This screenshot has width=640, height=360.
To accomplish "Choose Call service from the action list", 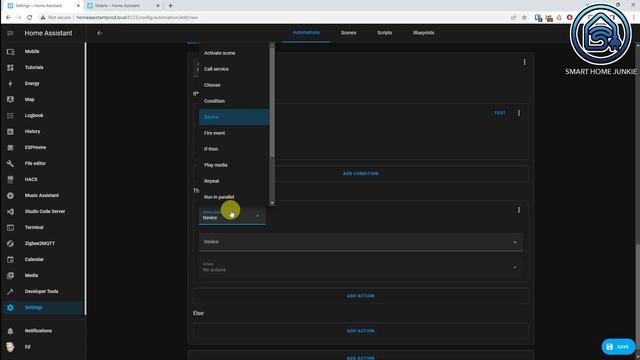I will tap(234, 69).
